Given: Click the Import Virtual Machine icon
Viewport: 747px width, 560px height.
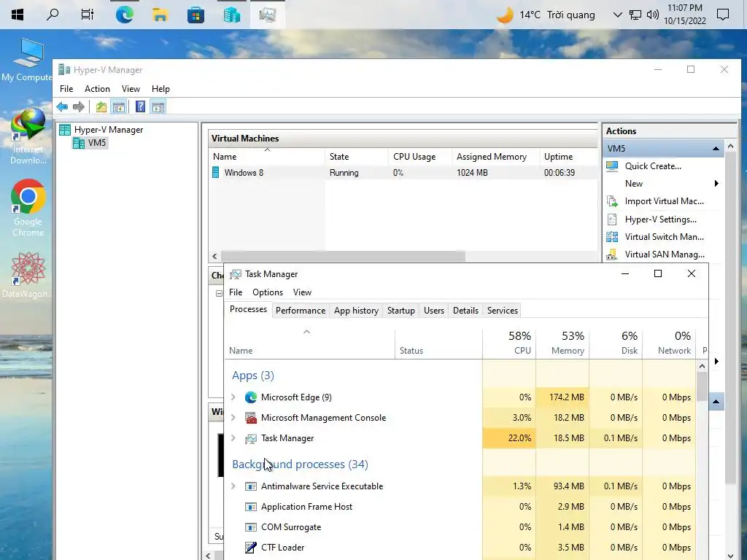Looking at the screenshot, I should click(612, 201).
